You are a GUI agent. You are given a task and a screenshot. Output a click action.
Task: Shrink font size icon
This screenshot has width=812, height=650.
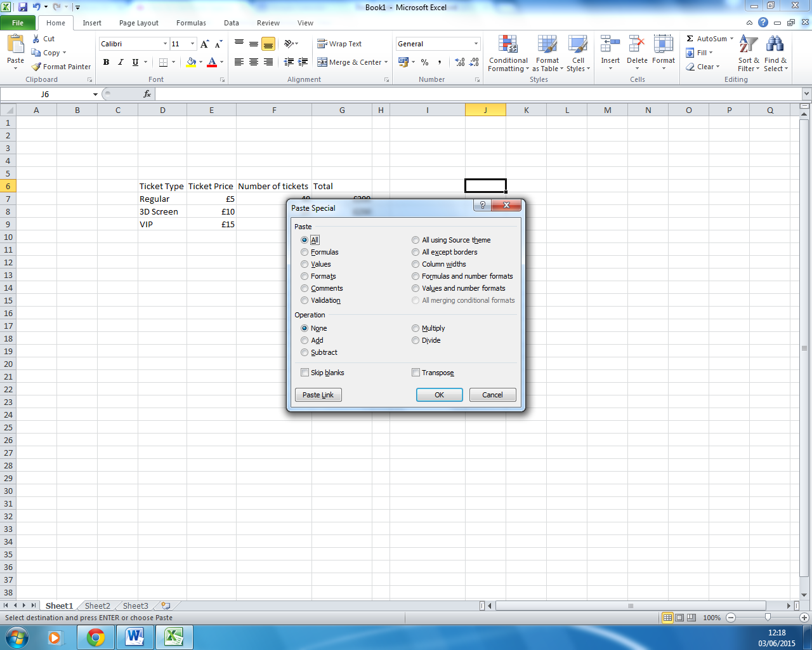(x=218, y=44)
